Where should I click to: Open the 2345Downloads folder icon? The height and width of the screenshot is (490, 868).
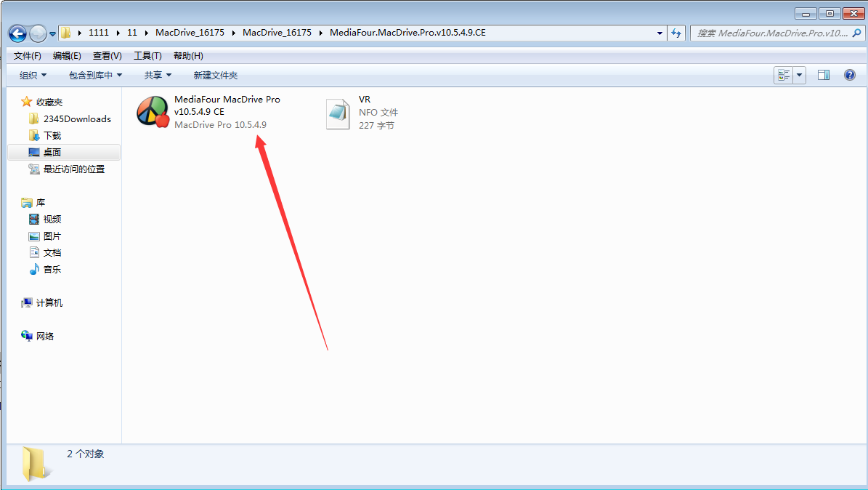coord(33,119)
